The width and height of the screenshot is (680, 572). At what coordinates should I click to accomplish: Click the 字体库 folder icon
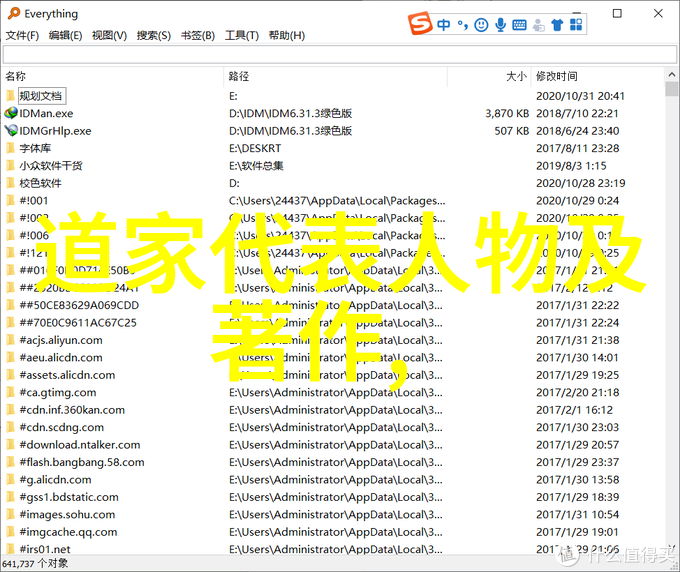click(11, 148)
